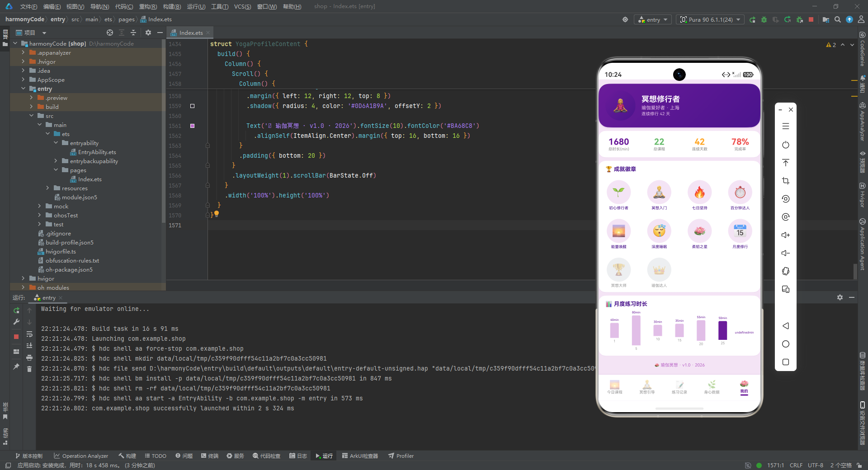
Task: Decrease emulator volume
Action: (x=786, y=253)
